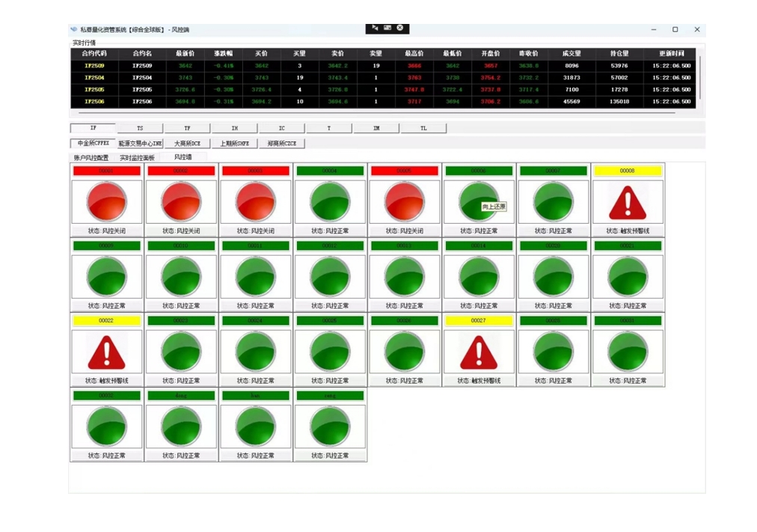Click the 成交量 column header

click(571, 54)
